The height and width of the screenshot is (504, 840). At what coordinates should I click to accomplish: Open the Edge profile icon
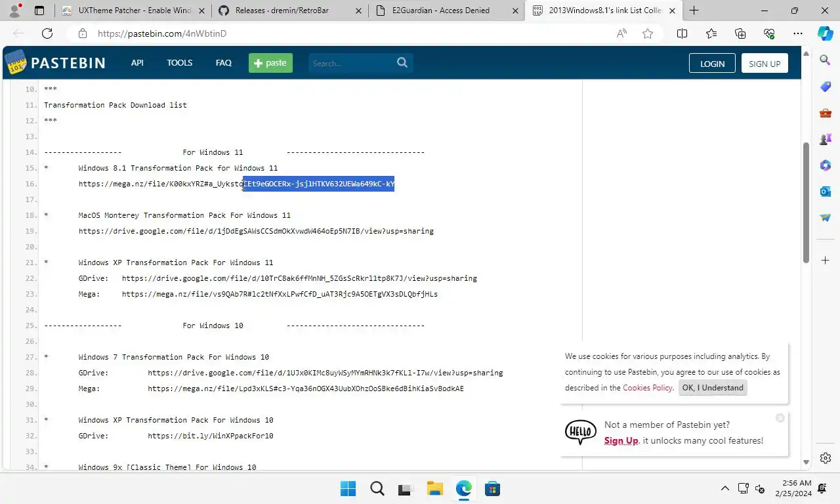(15, 10)
